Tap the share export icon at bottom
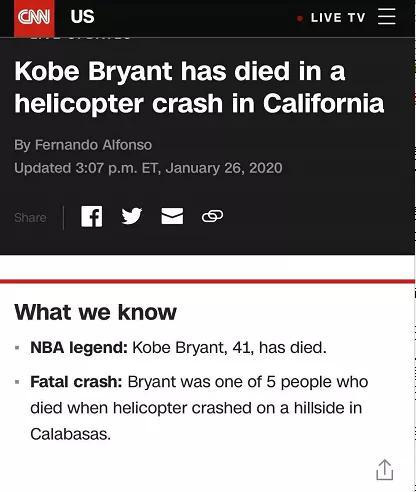Image resolution: width=416 pixels, height=492 pixels. point(385,470)
